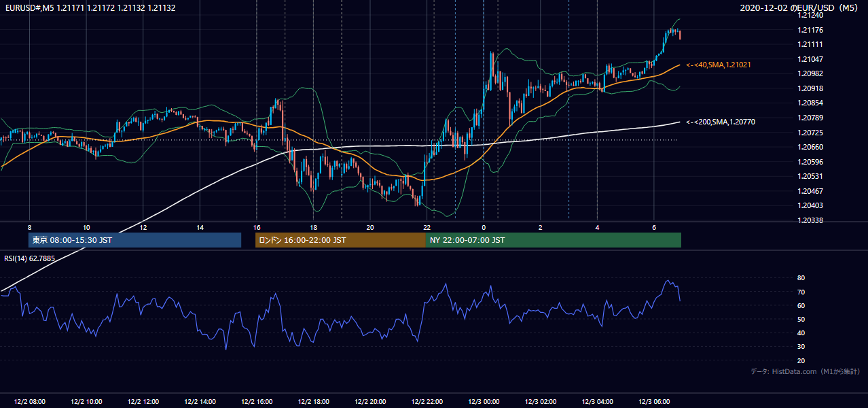Image resolution: width=868 pixels, height=408 pixels.
Task: Click the 12/2 18:00 date label
Action: click(x=313, y=402)
